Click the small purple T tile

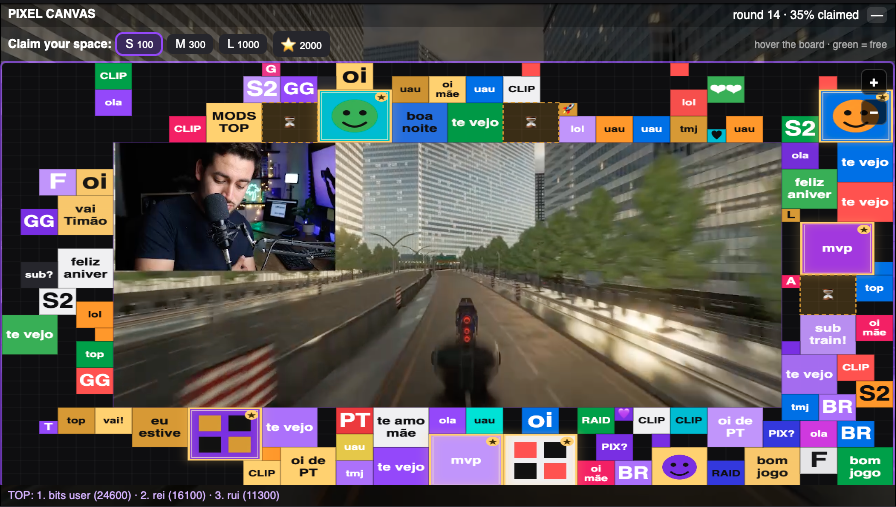tap(48, 426)
